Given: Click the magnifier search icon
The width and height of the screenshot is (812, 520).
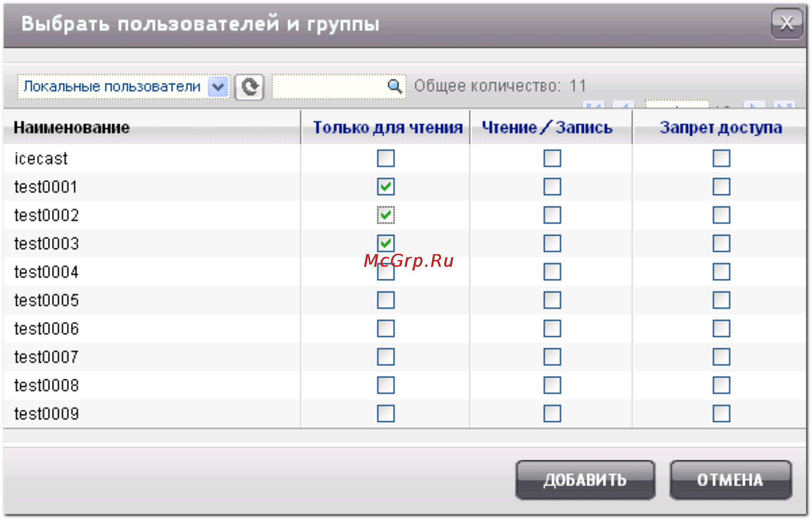Looking at the screenshot, I should (x=394, y=86).
